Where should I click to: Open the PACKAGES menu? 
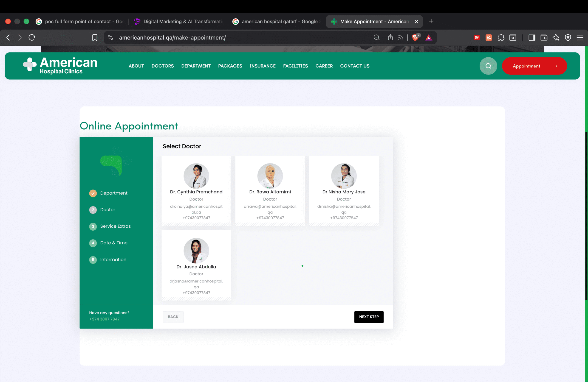pos(230,66)
